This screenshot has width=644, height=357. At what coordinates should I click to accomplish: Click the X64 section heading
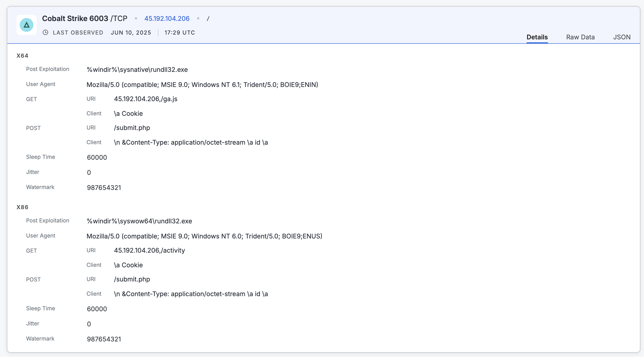point(22,56)
